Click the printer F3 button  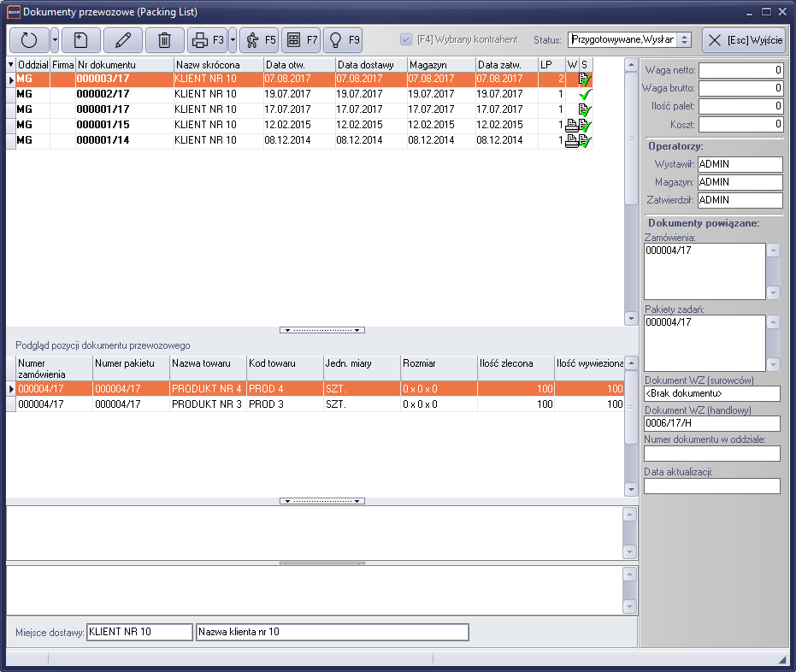(208, 40)
